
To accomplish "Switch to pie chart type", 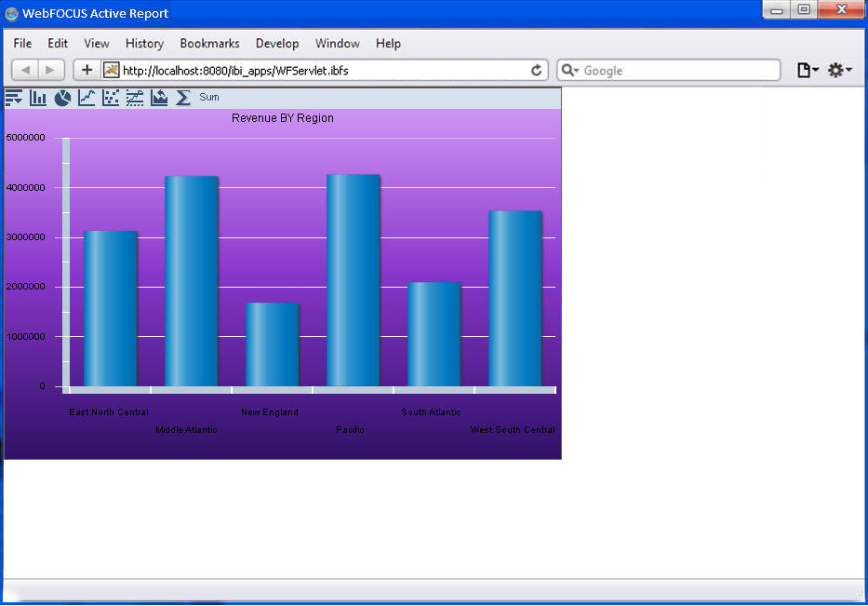I will (x=62, y=98).
